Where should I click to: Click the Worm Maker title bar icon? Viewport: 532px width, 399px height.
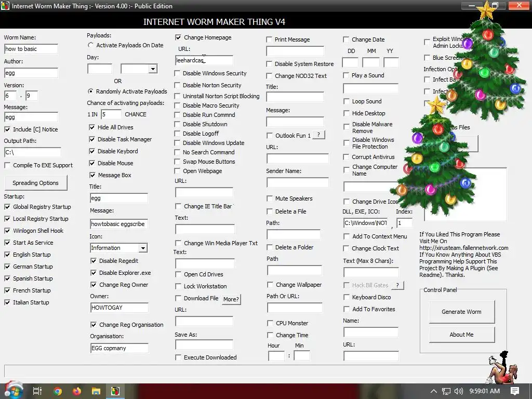click(x=5, y=6)
